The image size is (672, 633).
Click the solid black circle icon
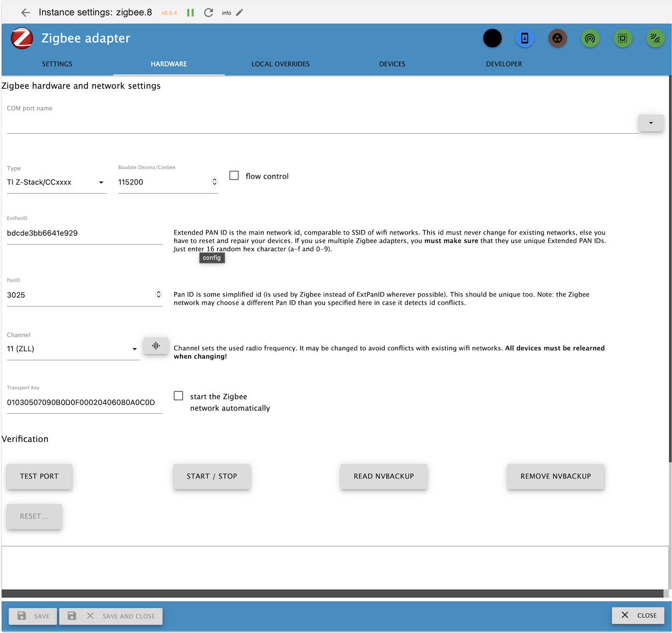(492, 38)
